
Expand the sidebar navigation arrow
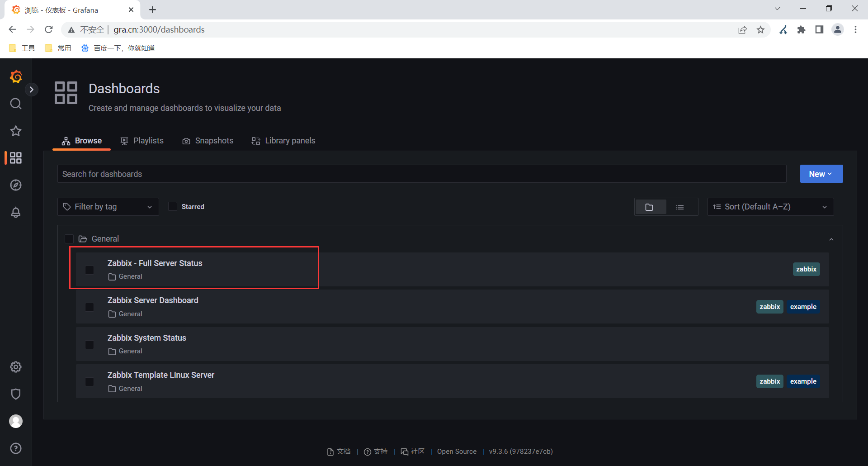click(31, 90)
